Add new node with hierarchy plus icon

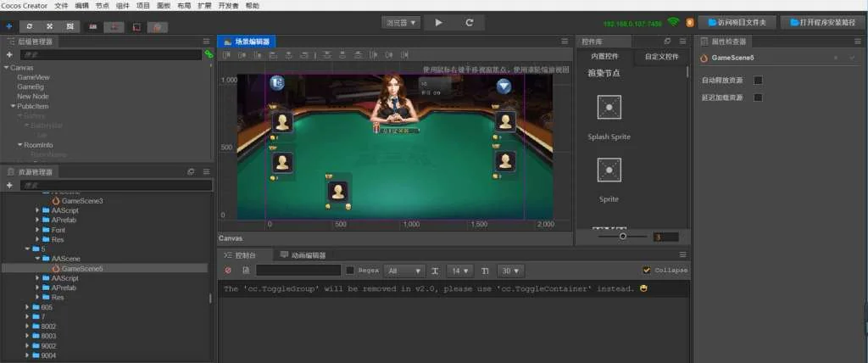[8, 54]
